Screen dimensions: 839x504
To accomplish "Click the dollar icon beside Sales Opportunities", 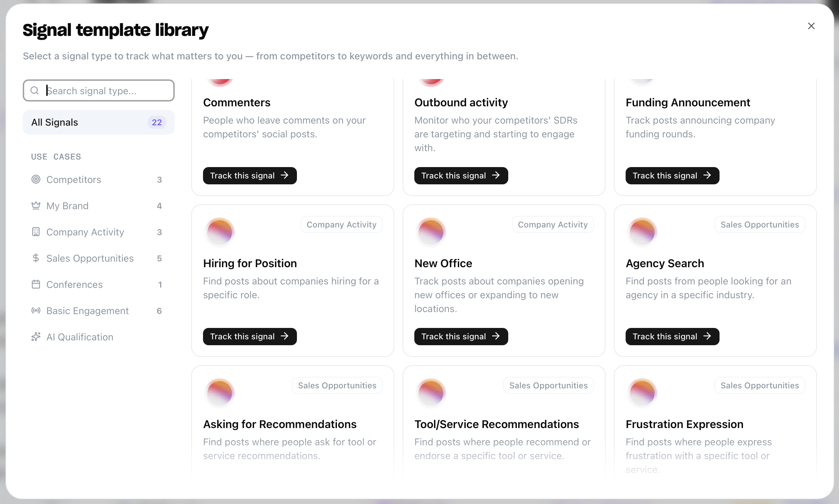I will pos(36,258).
